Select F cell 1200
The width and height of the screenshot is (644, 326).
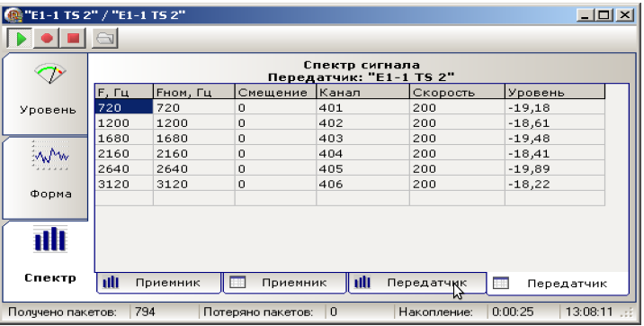(124, 122)
